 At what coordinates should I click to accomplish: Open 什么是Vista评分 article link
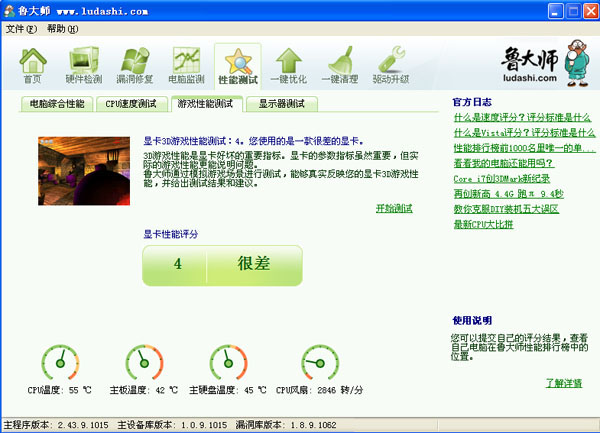pos(524,133)
